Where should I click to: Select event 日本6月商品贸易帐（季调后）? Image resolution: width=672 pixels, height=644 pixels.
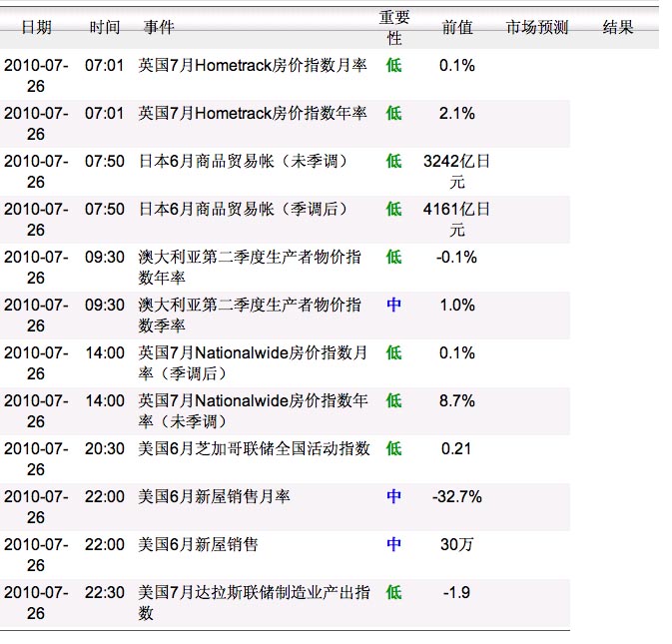click(243, 210)
